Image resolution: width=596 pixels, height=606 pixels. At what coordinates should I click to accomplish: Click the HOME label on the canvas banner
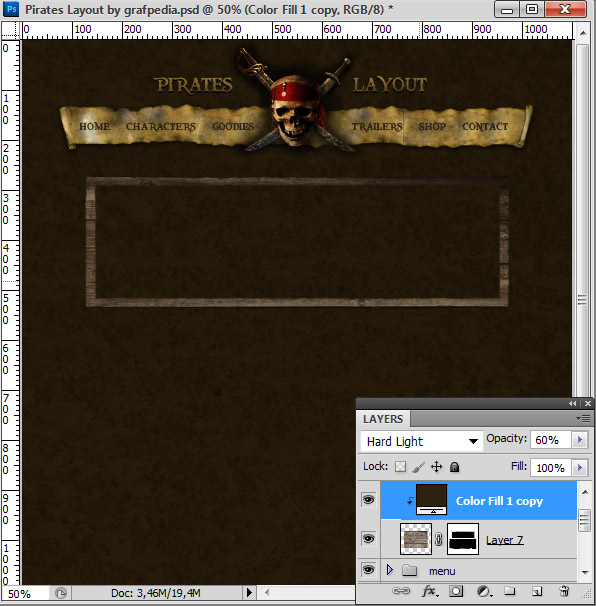[94, 126]
